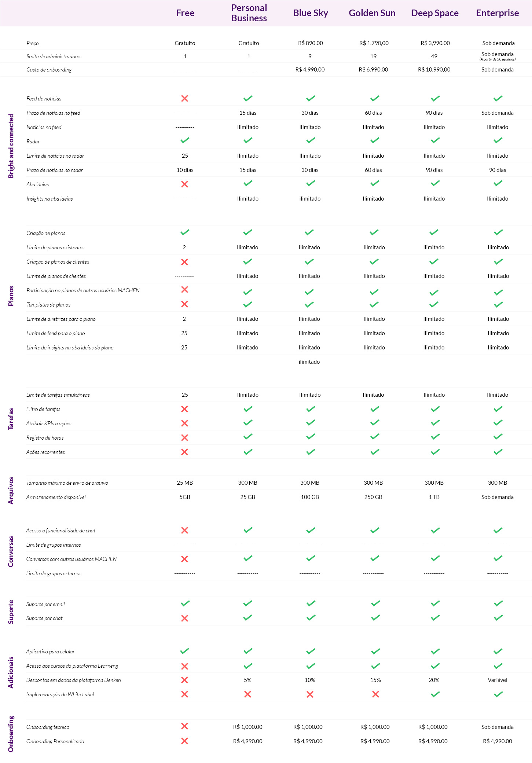
Task: Click green check for Suporte por email Enterprise
Action: (x=498, y=603)
